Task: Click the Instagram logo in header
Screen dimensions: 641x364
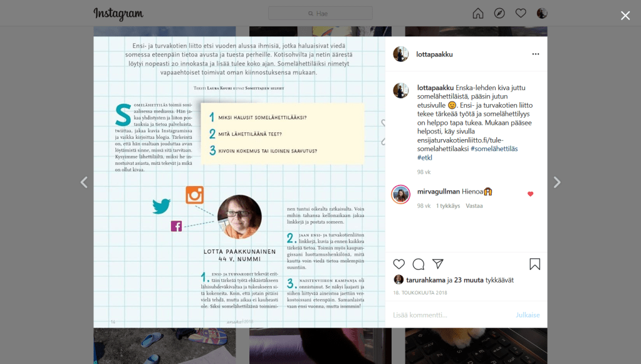Action: pos(118,13)
